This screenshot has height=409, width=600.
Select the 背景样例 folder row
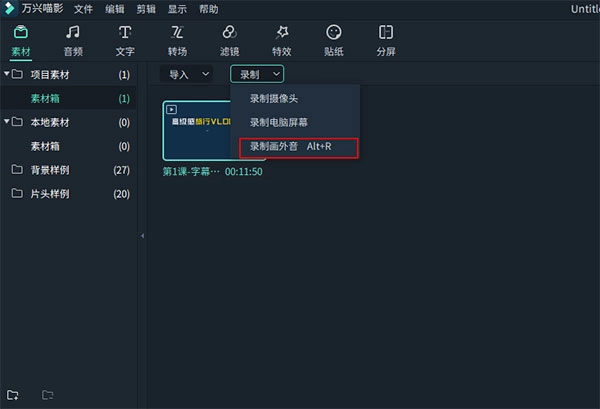(x=68, y=170)
